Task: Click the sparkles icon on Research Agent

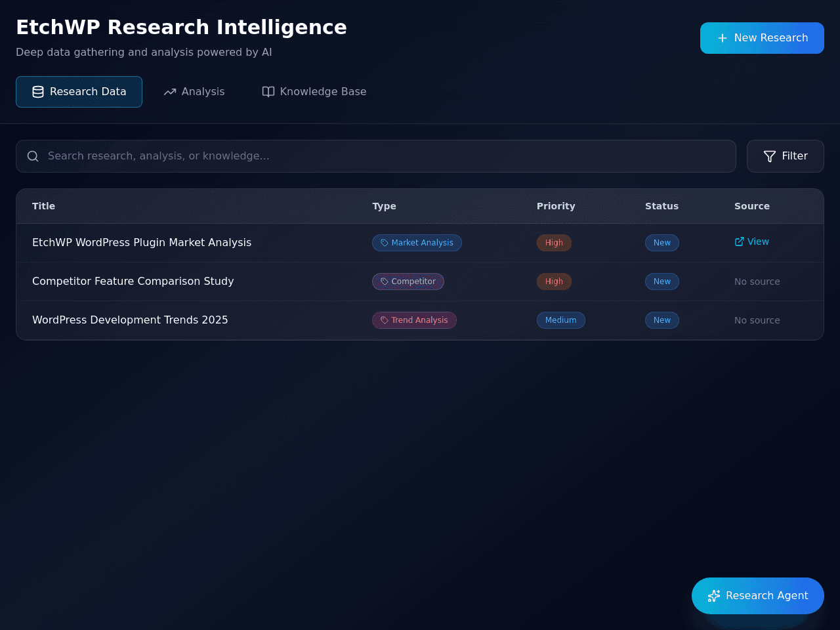Action: [714, 596]
